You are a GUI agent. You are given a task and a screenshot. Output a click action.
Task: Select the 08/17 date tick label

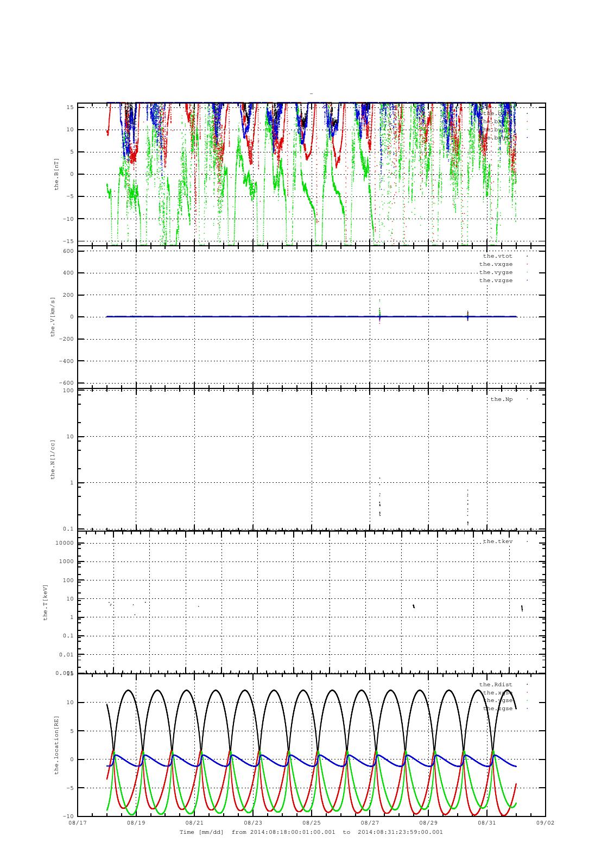(x=77, y=822)
